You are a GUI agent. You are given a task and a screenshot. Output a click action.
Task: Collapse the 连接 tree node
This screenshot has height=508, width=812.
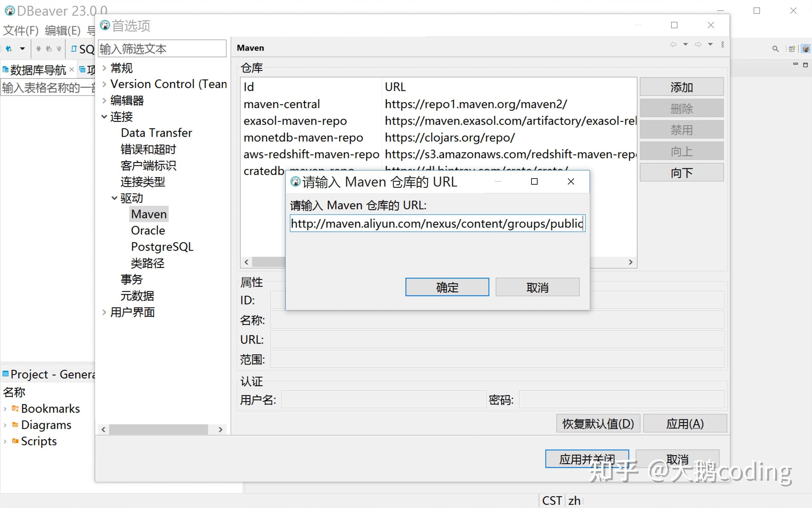(x=104, y=117)
